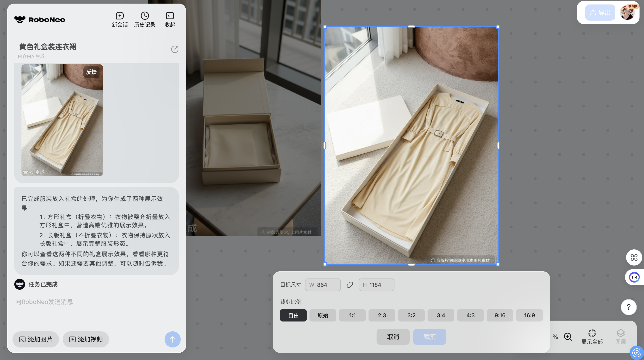This screenshot has height=360, width=644.
Task: Click the 导出 export button
Action: coord(600,13)
